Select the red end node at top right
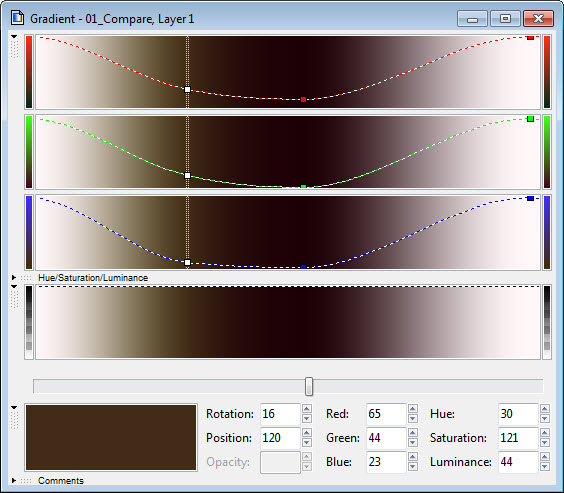 point(530,37)
